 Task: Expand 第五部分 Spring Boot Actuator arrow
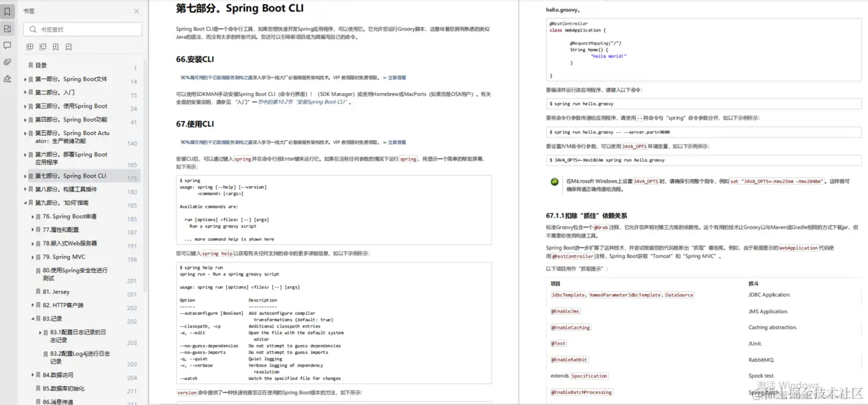pos(24,134)
